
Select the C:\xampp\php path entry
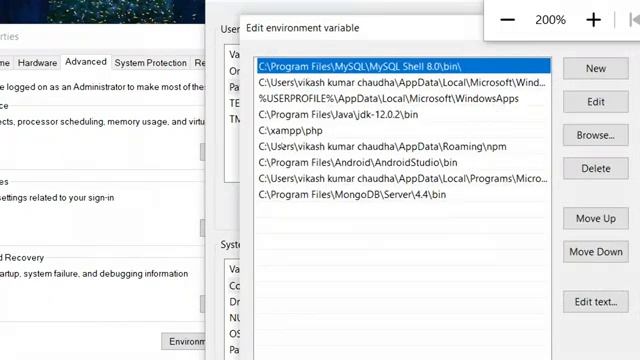tap(403, 131)
